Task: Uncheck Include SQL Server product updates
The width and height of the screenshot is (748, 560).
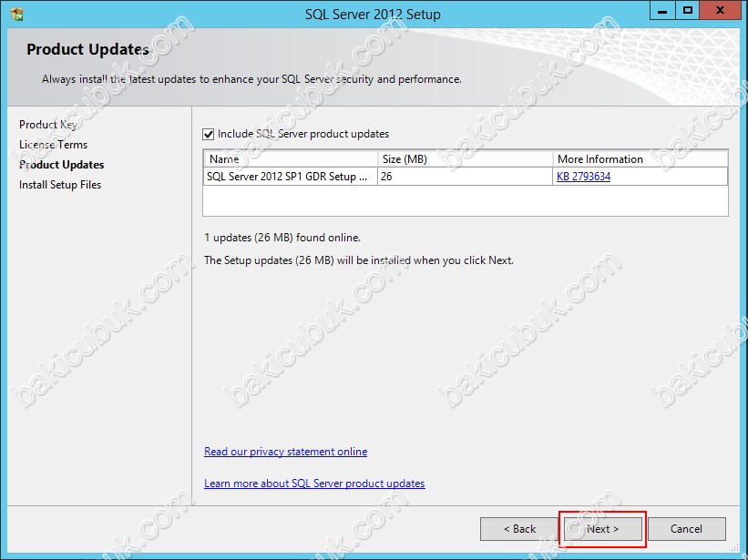Action: pyautogui.click(x=208, y=135)
